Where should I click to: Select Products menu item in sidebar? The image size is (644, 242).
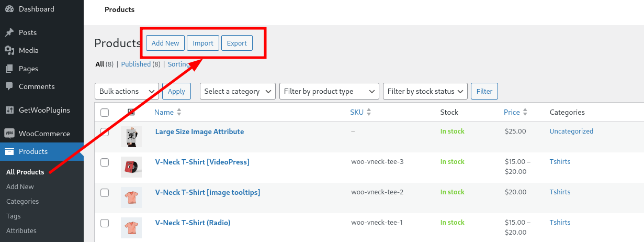click(x=42, y=151)
